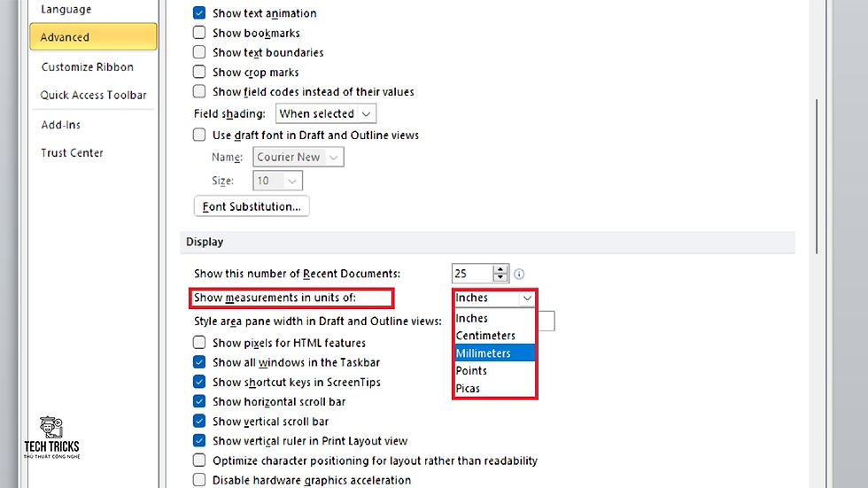Image resolution: width=868 pixels, height=488 pixels.
Task: Go to Quick Access Toolbar options
Action: (x=93, y=95)
